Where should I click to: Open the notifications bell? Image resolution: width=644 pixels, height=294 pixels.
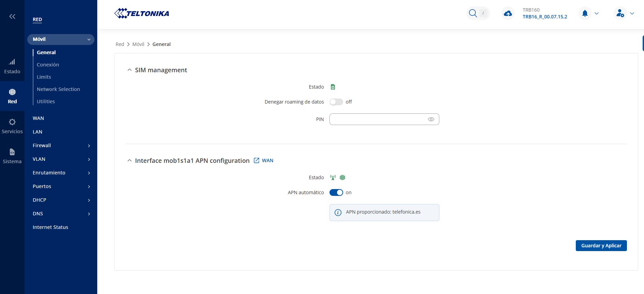coord(585,14)
